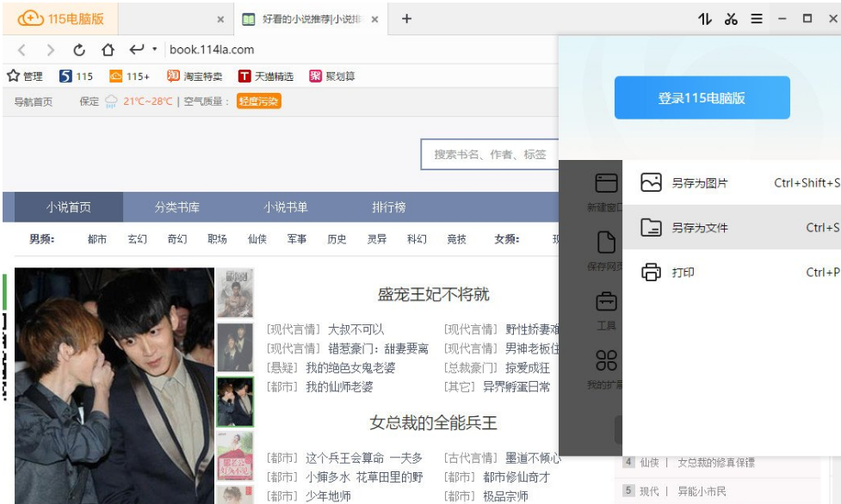Click the 保存网页 page icon
Image resolution: width=841 pixels, height=504 pixels.
coord(606,243)
